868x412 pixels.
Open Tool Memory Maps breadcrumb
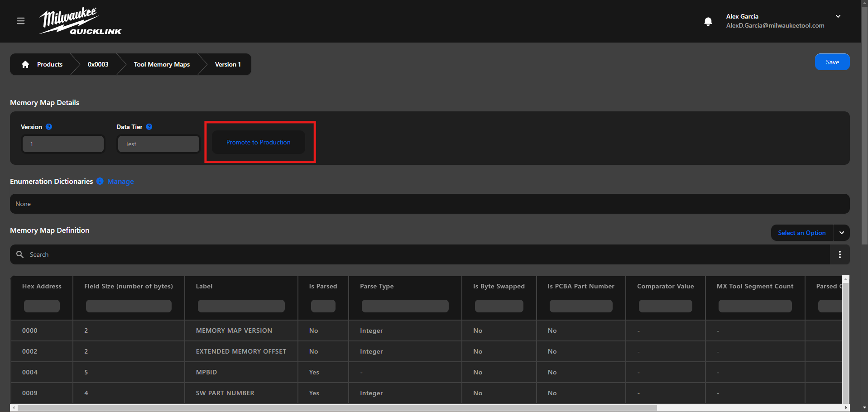[162, 64]
